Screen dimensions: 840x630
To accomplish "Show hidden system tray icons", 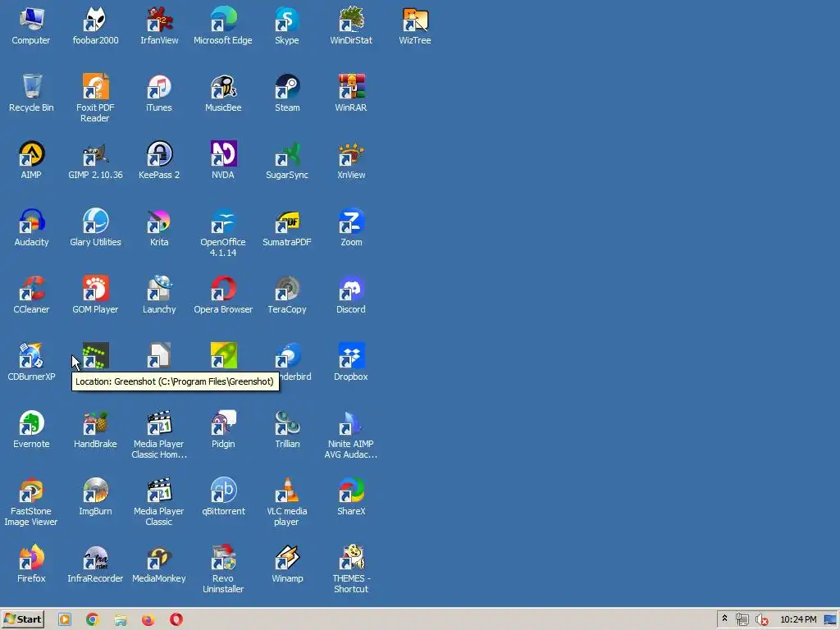I will 725,619.
